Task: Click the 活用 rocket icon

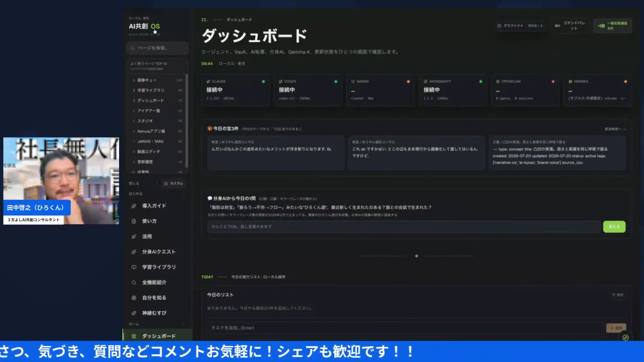Action: (134, 237)
